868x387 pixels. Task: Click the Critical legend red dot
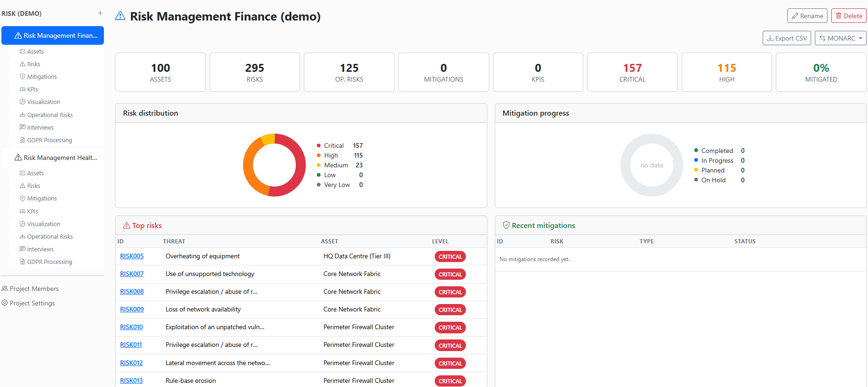click(319, 145)
